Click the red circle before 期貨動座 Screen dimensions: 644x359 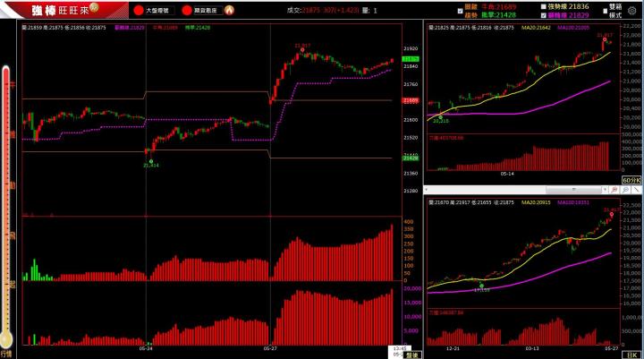point(186,11)
